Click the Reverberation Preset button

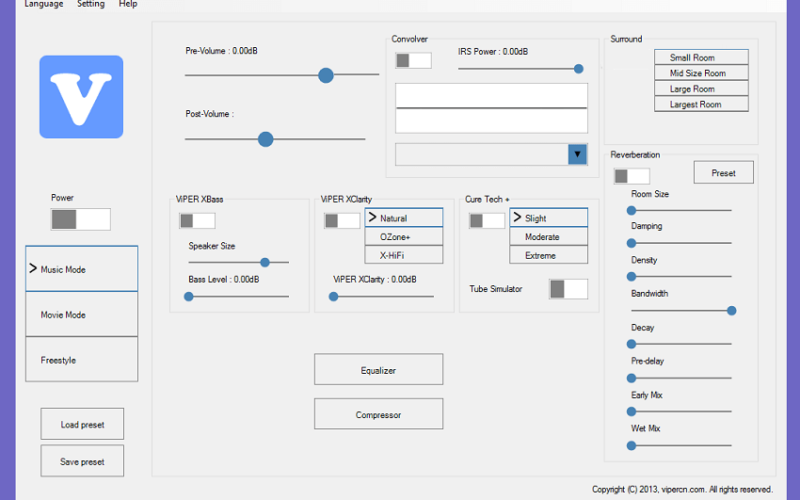[723, 173]
